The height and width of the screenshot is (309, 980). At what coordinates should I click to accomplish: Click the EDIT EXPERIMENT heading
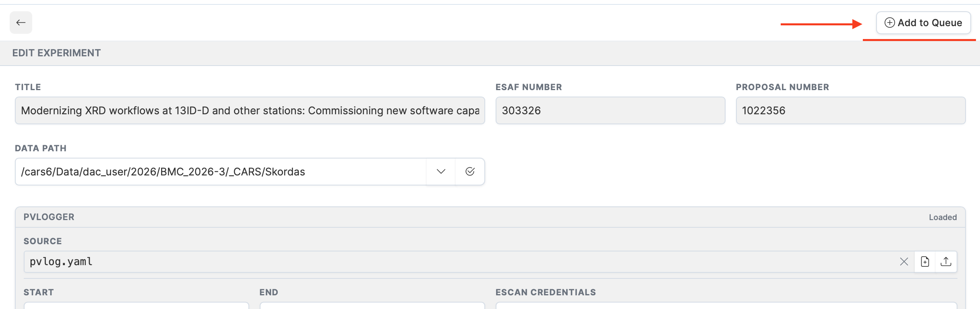[x=57, y=53]
